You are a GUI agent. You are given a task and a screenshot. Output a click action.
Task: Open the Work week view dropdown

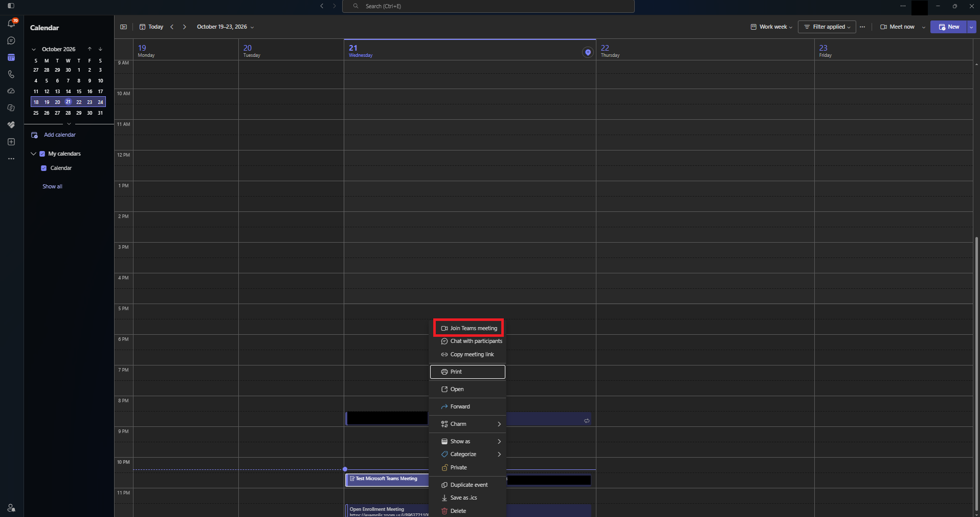771,27
